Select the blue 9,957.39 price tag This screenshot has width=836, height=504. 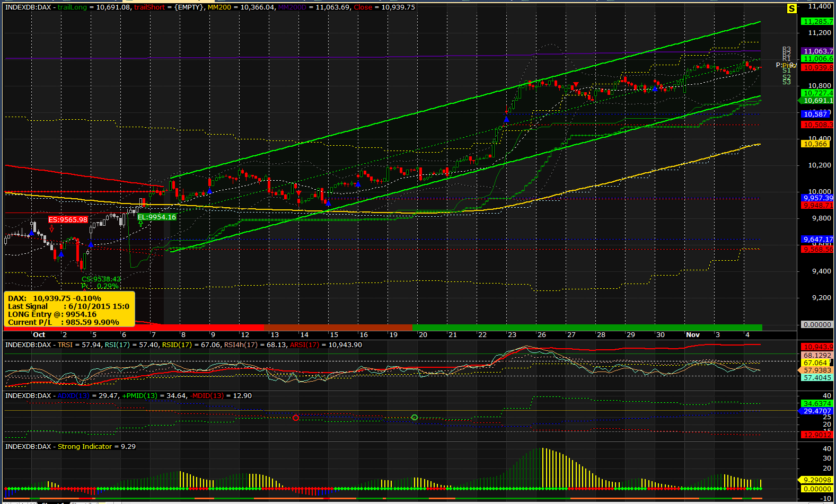pos(817,198)
